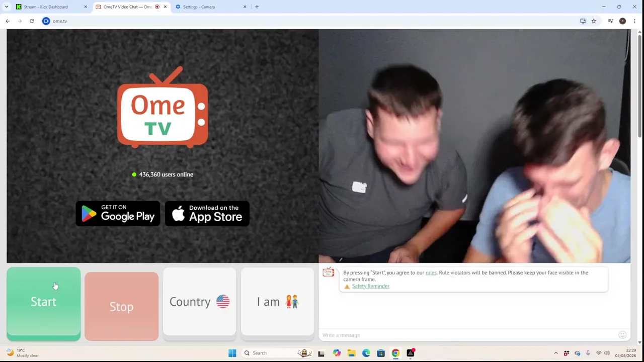The height and width of the screenshot is (362, 644).
Task: Open the Chrome three-dot menu
Action: [635, 21]
